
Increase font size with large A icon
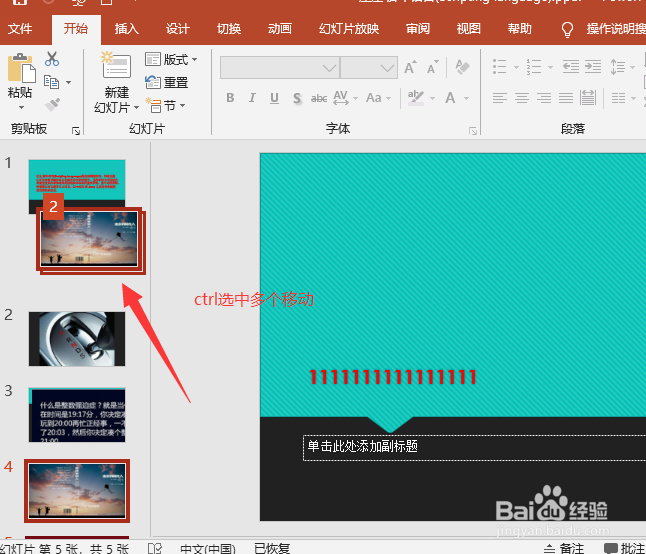pyautogui.click(x=410, y=67)
